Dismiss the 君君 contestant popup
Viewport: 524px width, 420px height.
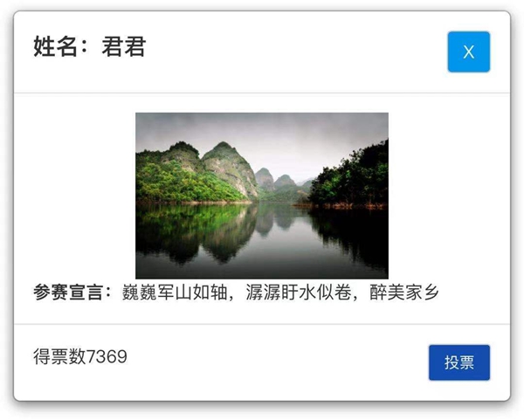point(469,52)
